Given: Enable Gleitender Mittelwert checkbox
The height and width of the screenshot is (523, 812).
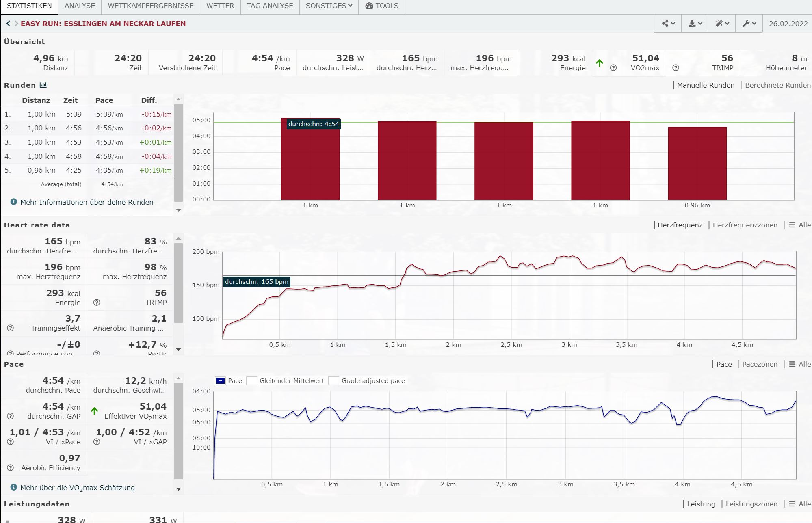Looking at the screenshot, I should (x=252, y=381).
